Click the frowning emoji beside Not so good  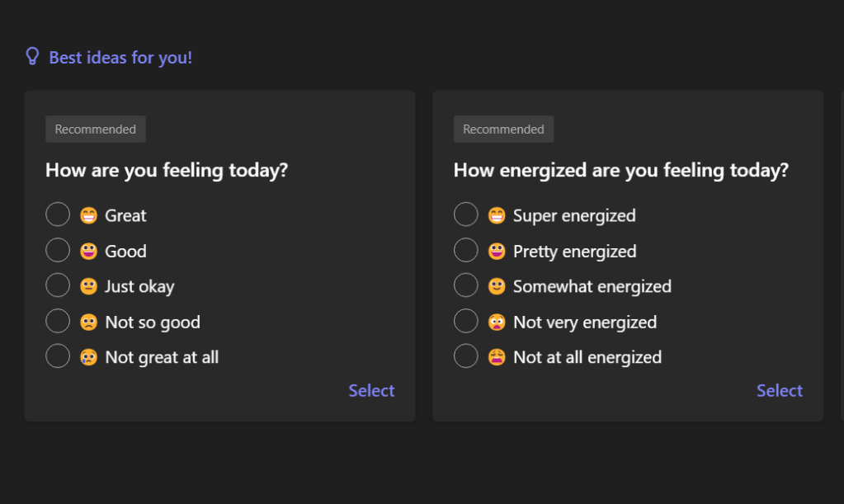(x=88, y=322)
